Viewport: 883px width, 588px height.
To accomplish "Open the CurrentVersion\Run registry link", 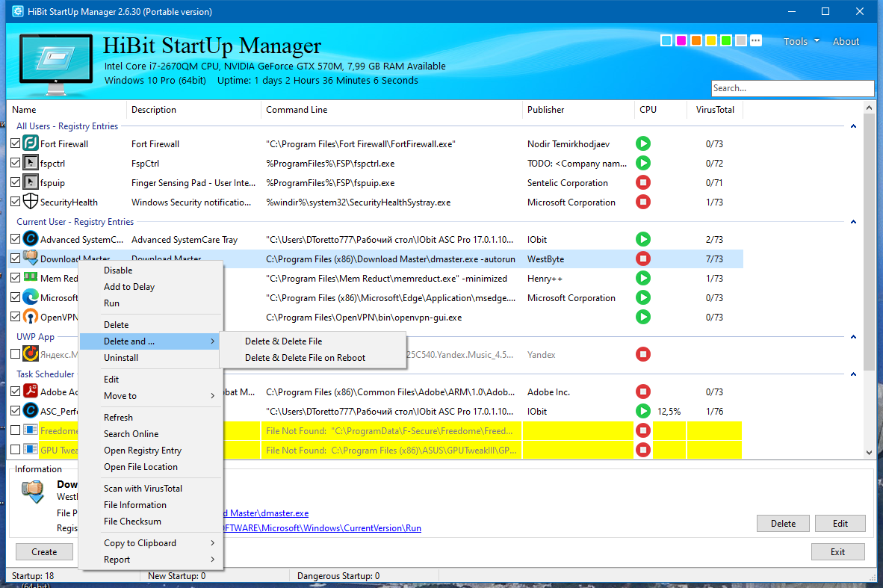I will [x=322, y=528].
